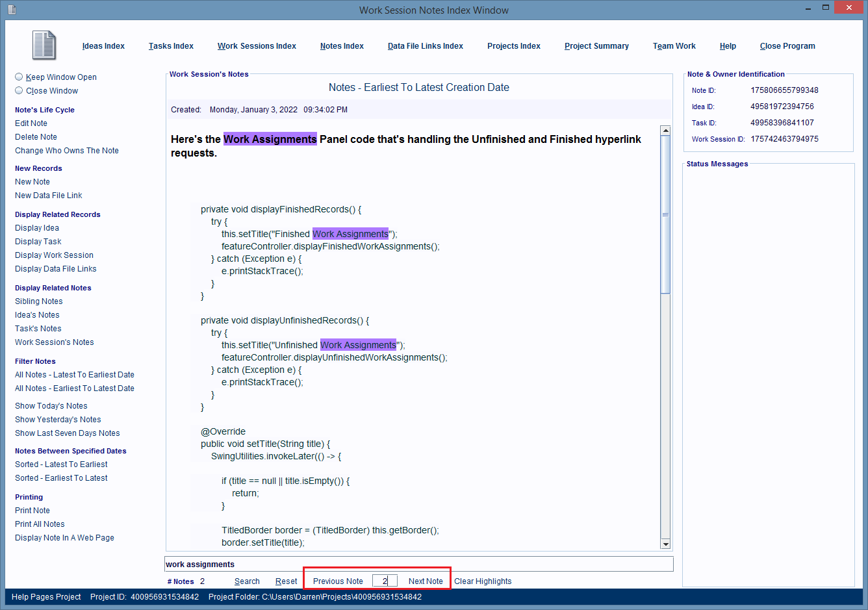Image resolution: width=868 pixels, height=610 pixels.
Task: Click the Note ID value 175806655799348
Action: click(x=784, y=90)
